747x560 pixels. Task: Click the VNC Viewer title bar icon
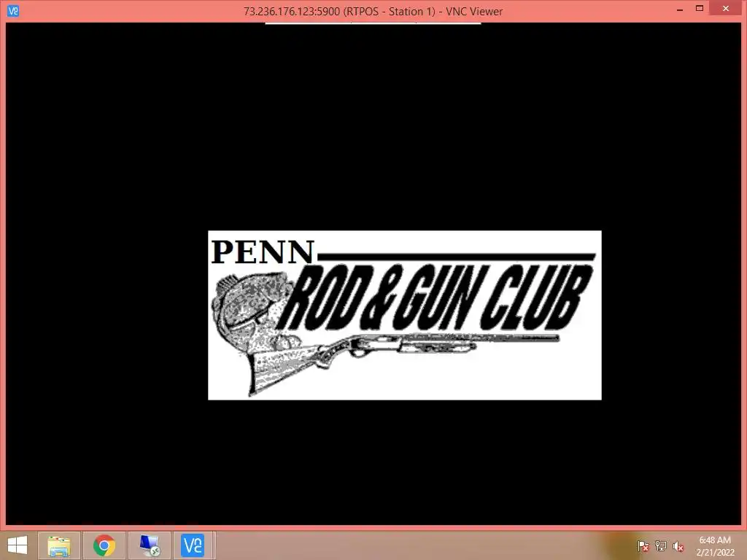(x=13, y=10)
